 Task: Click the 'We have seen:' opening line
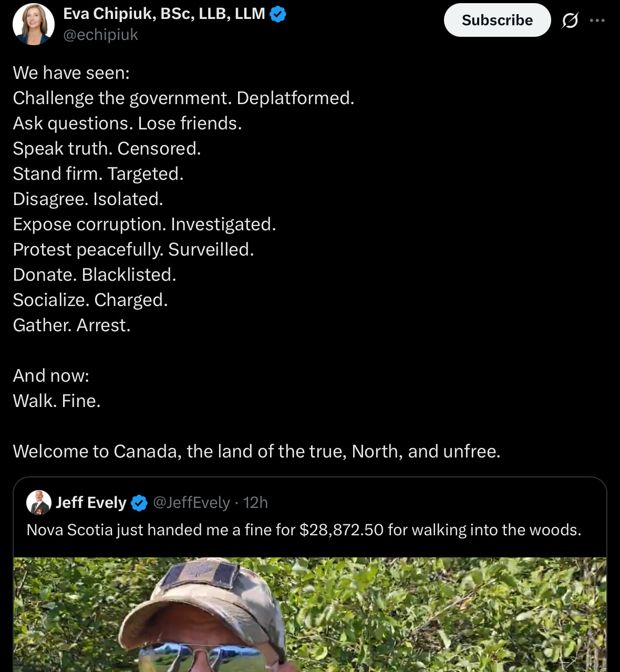point(71,73)
